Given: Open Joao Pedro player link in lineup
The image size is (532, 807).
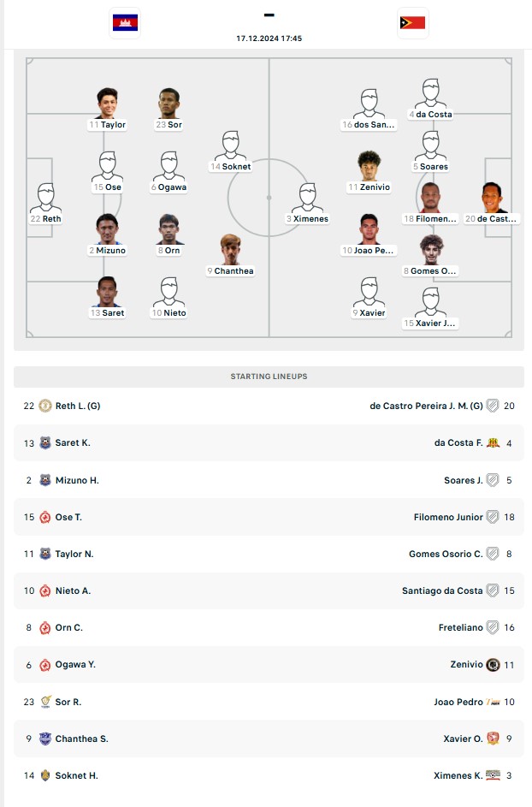Looking at the screenshot, I should 458,702.
